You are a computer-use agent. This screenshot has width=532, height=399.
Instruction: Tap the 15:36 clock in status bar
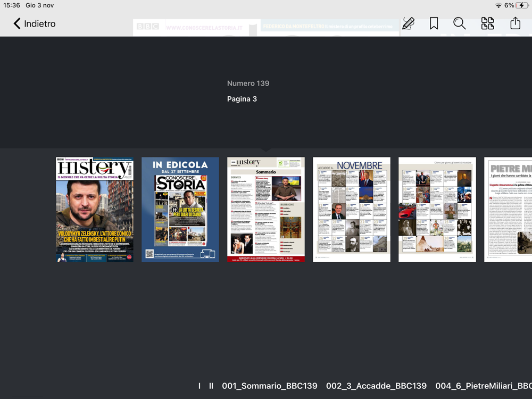(x=12, y=5)
